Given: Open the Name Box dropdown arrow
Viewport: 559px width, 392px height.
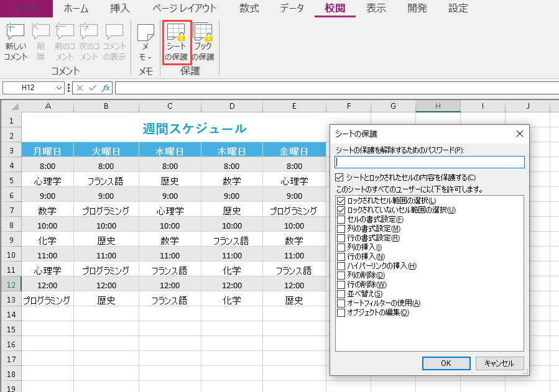Looking at the screenshot, I should 60,88.
